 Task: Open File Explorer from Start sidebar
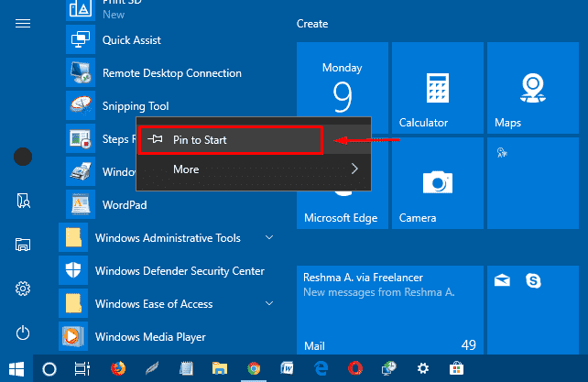click(x=23, y=245)
